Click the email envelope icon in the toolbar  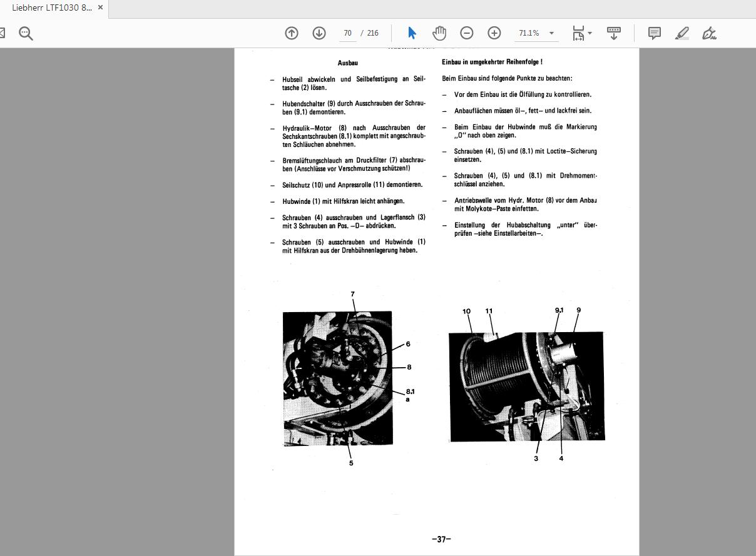click(x=2, y=33)
